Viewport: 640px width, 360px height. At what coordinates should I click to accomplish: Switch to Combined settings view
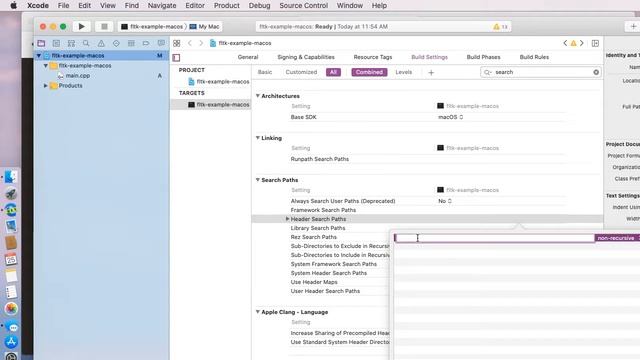[x=369, y=72]
